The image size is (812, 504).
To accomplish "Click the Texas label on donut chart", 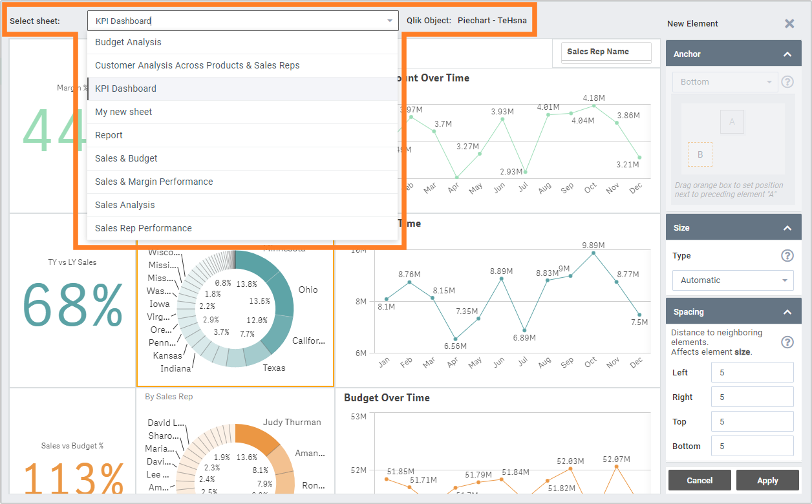I will 274,368.
